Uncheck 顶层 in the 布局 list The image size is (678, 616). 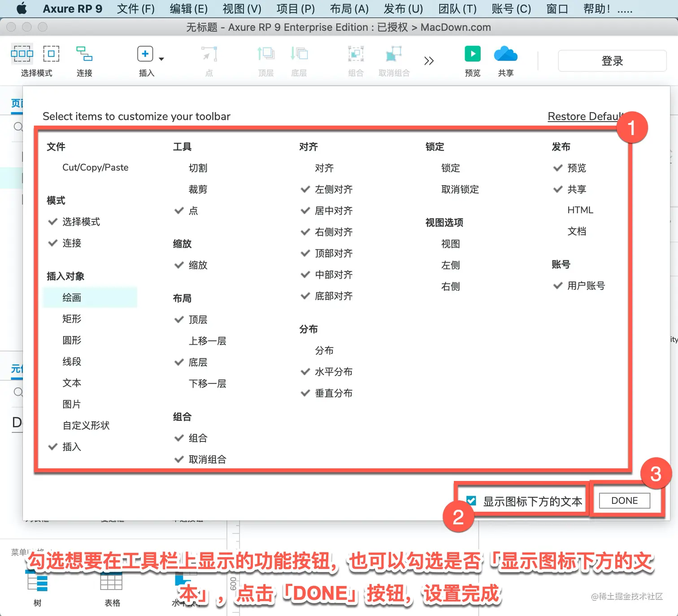[x=191, y=319]
